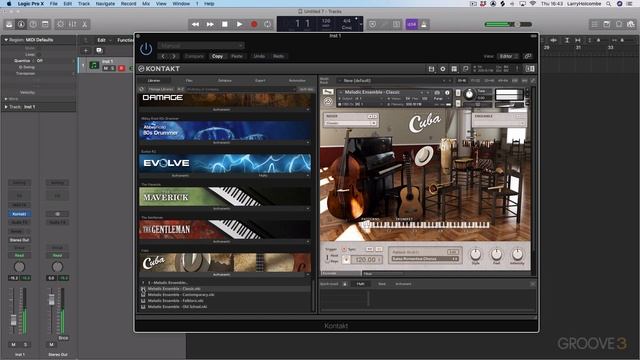Viewport: 640px width, 360px height.
Task: Click the Copy button in plugin header
Action: point(217,56)
